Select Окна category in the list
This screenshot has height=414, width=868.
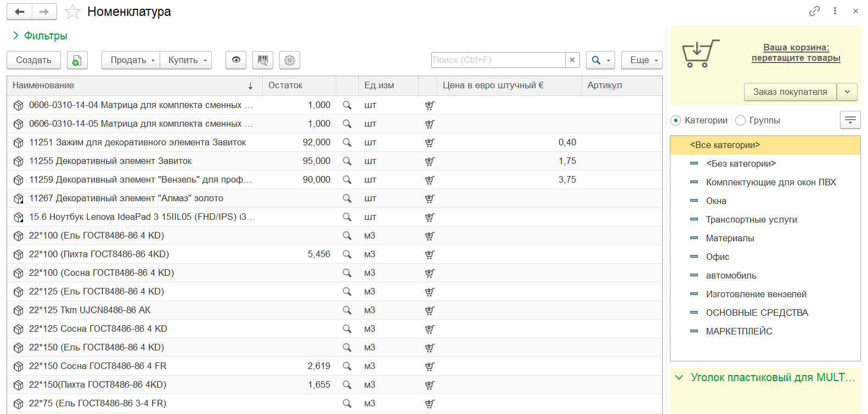tap(716, 201)
